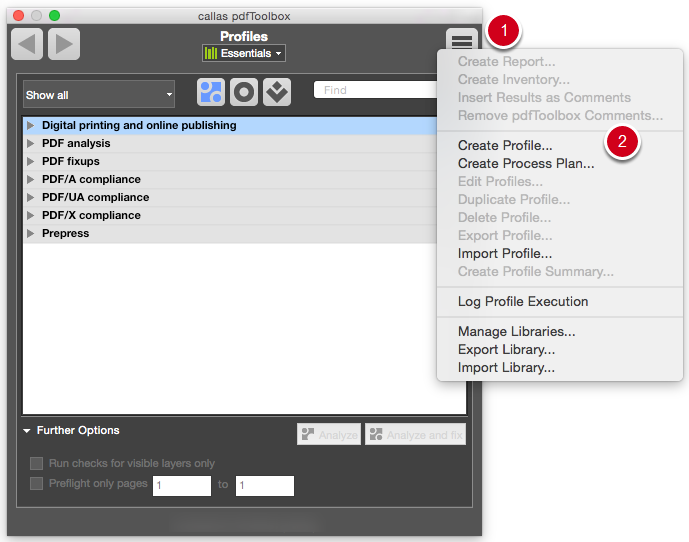The image size is (689, 542).
Task: Select the PDF/UA compliance row label
Action: [95, 197]
